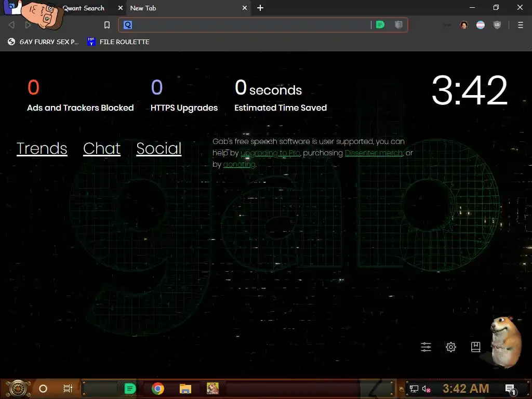Viewport: 532px width, 399px height.
Task: Open the Chat link
Action: coord(101,148)
